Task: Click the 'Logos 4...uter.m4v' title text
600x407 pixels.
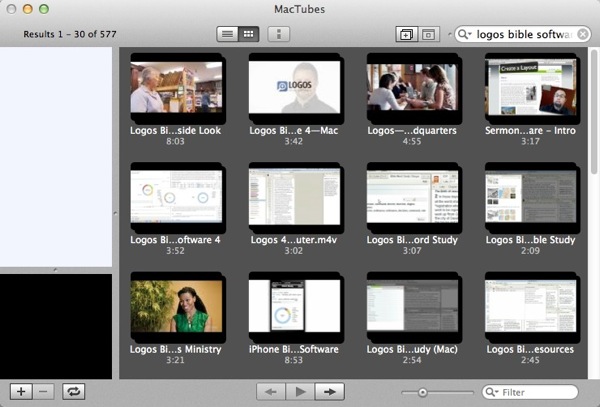Action: [294, 240]
